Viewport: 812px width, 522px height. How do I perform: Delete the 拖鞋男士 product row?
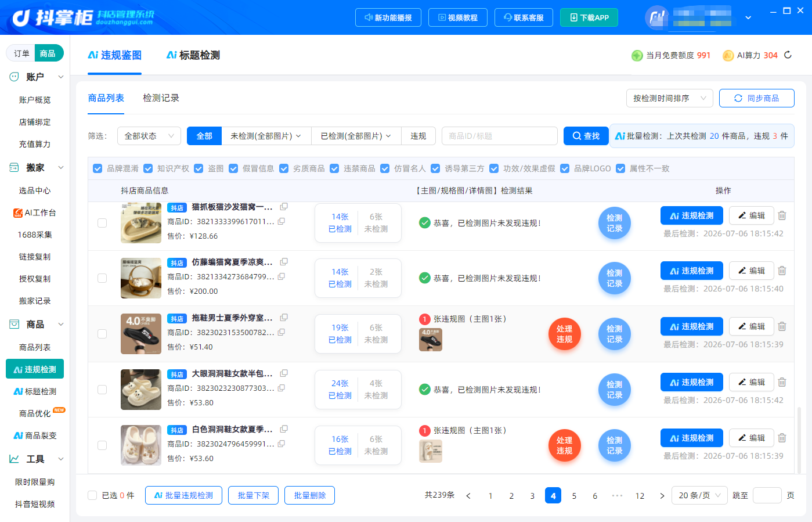coord(782,327)
